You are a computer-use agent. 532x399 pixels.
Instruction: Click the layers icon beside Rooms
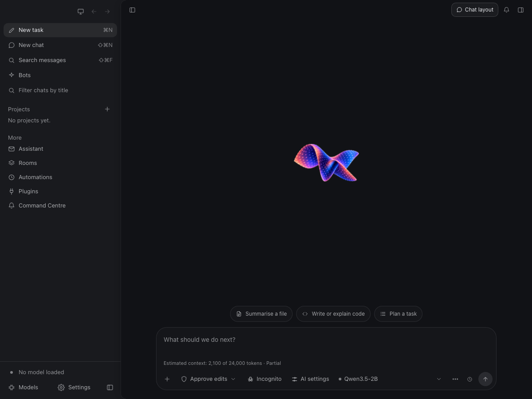tap(12, 163)
